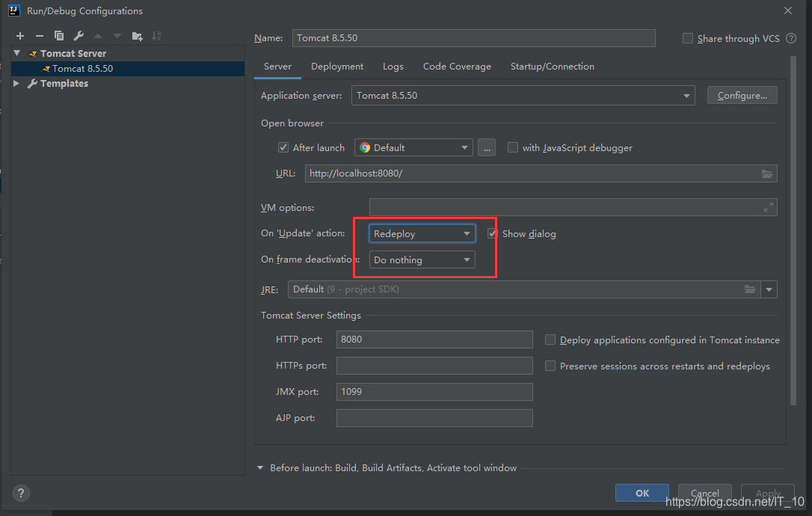Select Tomcat Server group in tree
The height and width of the screenshot is (516, 812).
[x=73, y=53]
